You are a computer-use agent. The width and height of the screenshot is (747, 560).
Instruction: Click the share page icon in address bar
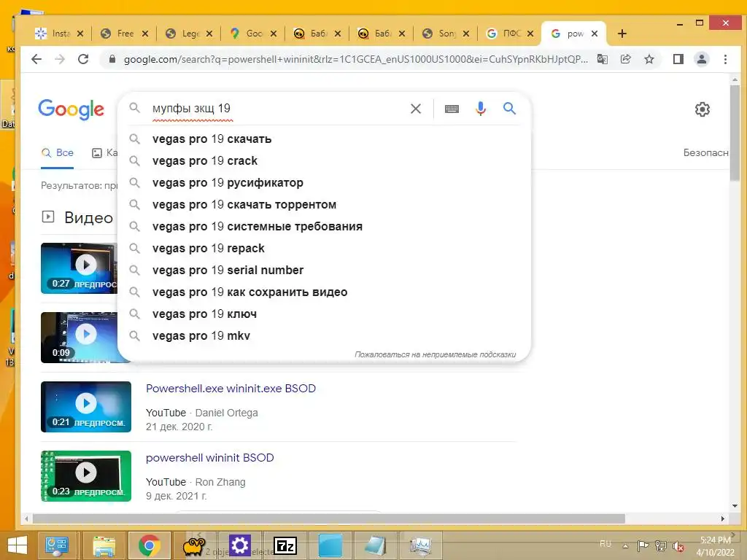pyautogui.click(x=625, y=59)
